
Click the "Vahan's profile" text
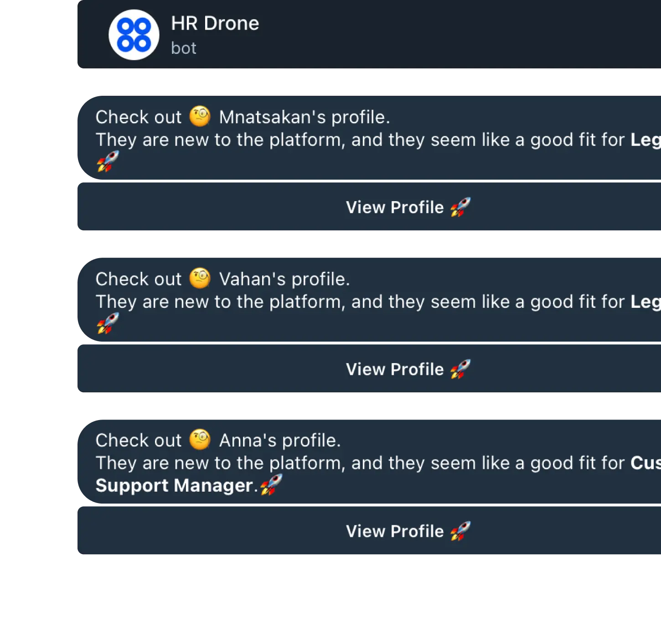pyautogui.click(x=284, y=279)
